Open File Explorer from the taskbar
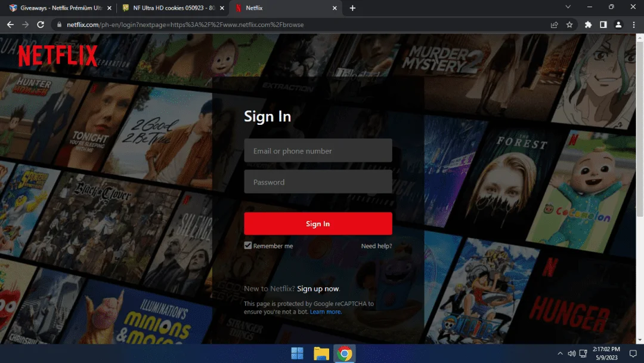The width and height of the screenshot is (644, 363). [321, 353]
